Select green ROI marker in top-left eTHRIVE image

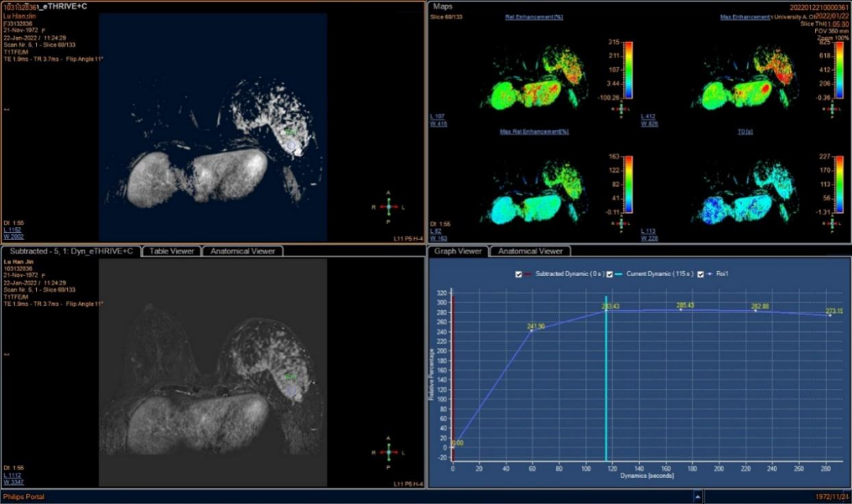point(290,133)
